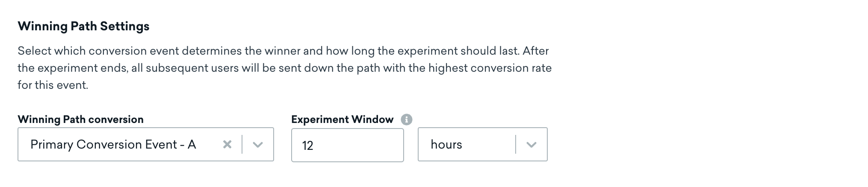Select the Primary Conversion Event - A text

[113, 145]
